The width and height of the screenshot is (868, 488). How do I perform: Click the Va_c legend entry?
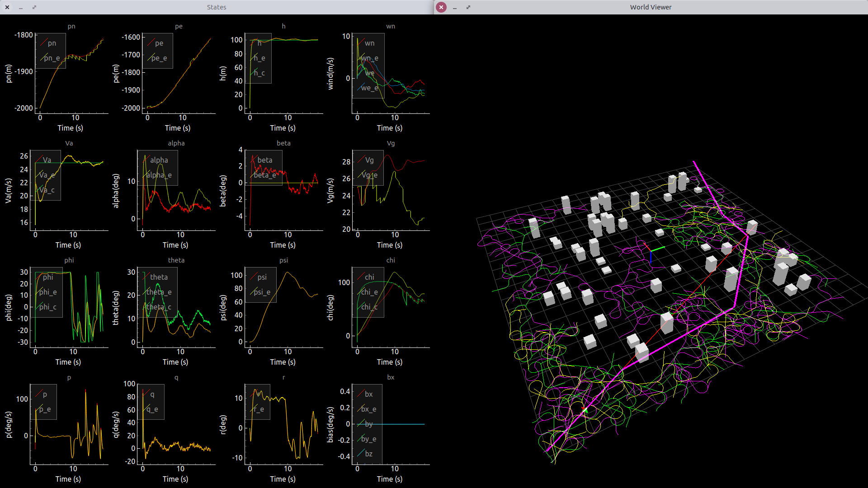point(47,190)
